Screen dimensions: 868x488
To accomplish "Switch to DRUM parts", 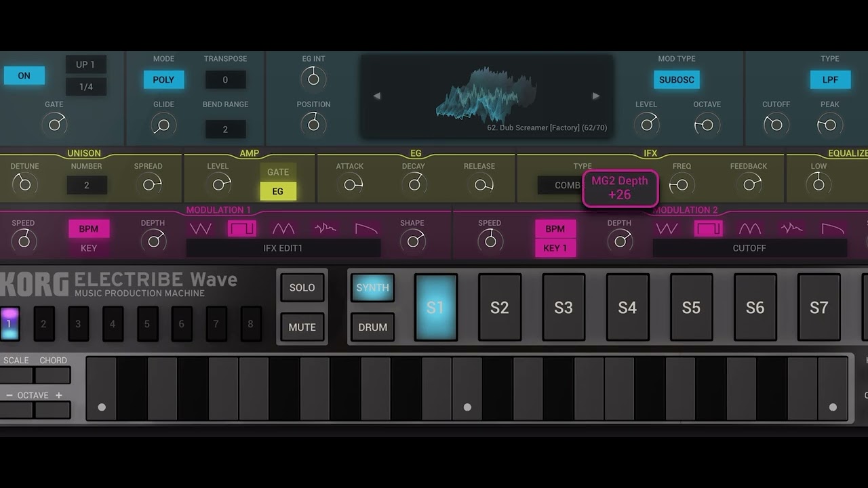I will 372,327.
